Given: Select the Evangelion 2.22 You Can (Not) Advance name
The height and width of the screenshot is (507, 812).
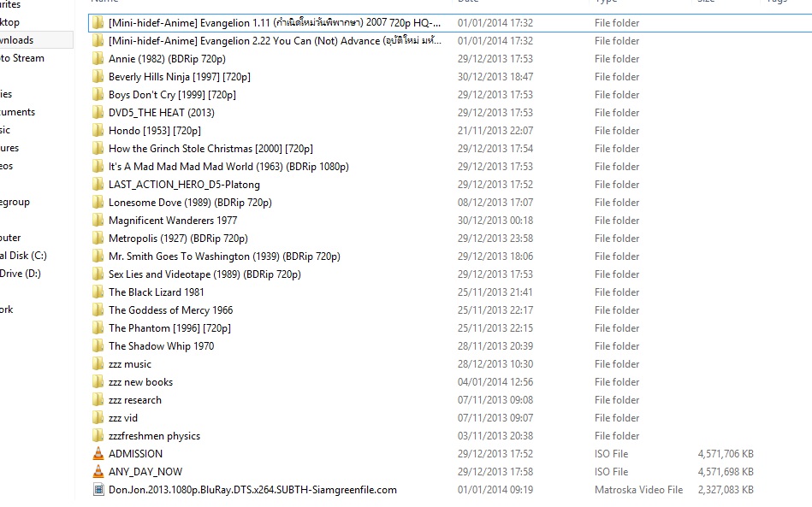Looking at the screenshot, I should click(x=275, y=40).
